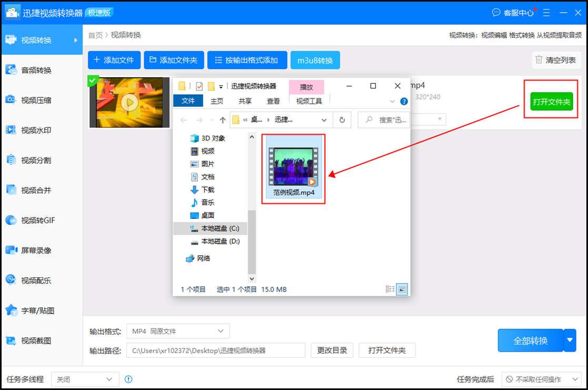This screenshot has height=390, width=588.
Task: Open the 视频截图 sidebar section
Action: click(x=41, y=341)
